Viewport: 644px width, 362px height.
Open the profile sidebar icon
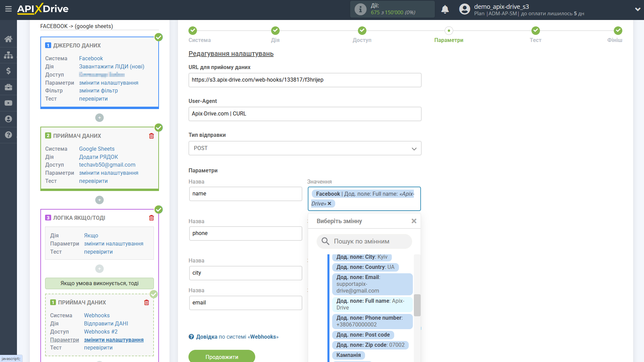tap(8, 119)
